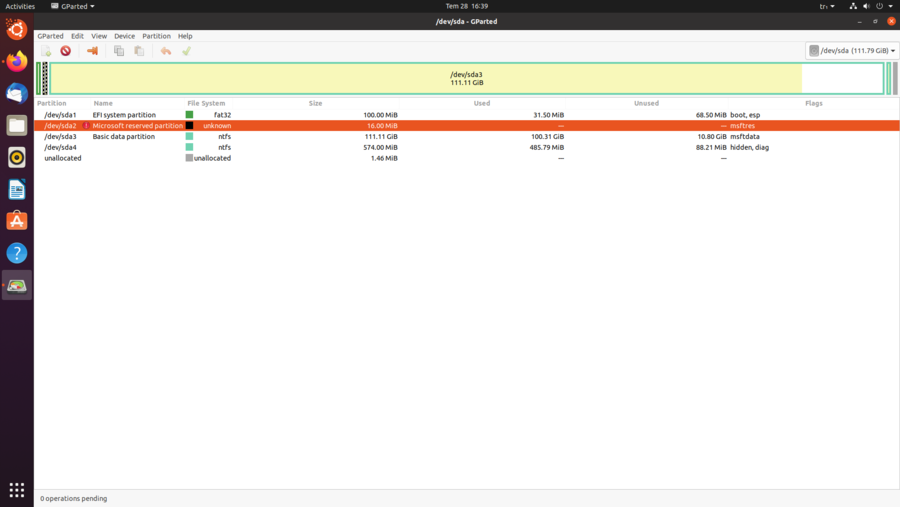Click the boot, esp flags cell
The height and width of the screenshot is (507, 900).
point(745,115)
